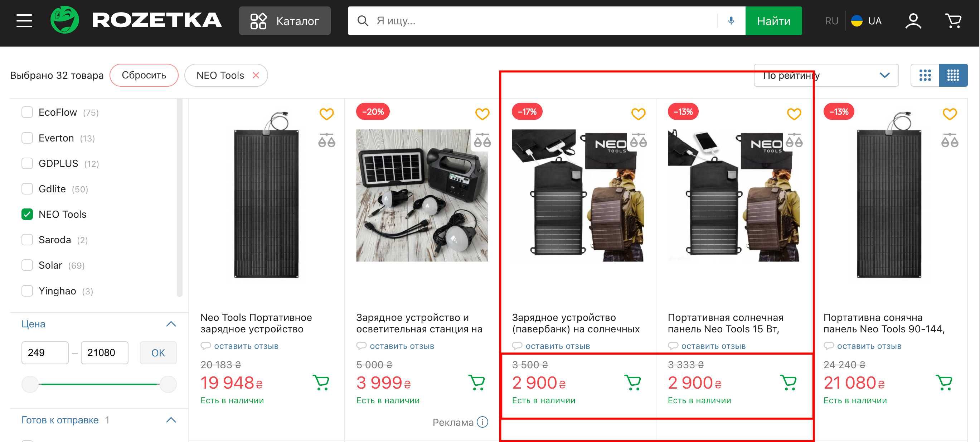Open the Реклама info icon
This screenshot has height=442, width=980.
click(482, 422)
